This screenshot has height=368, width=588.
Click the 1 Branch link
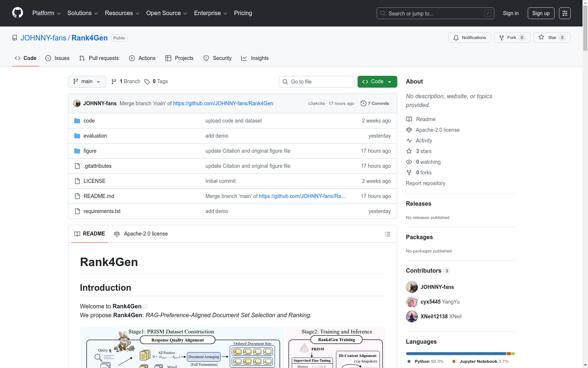click(x=126, y=82)
